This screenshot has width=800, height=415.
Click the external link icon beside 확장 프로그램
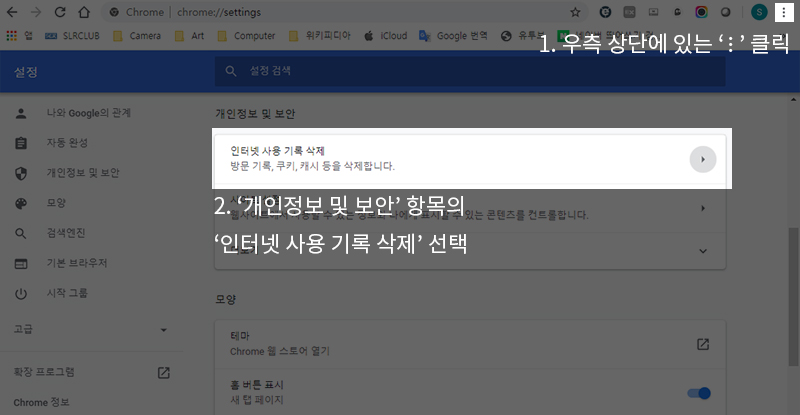(164, 372)
